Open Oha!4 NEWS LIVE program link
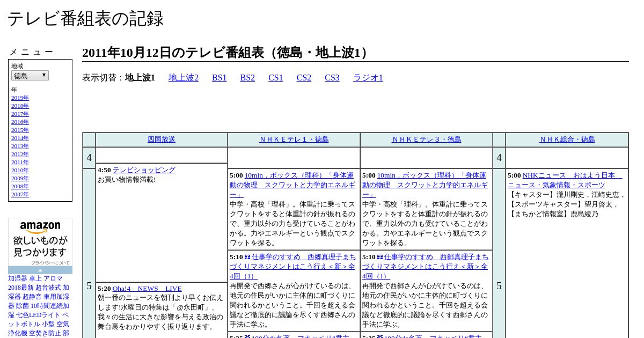644x338 pixels. [x=147, y=289]
